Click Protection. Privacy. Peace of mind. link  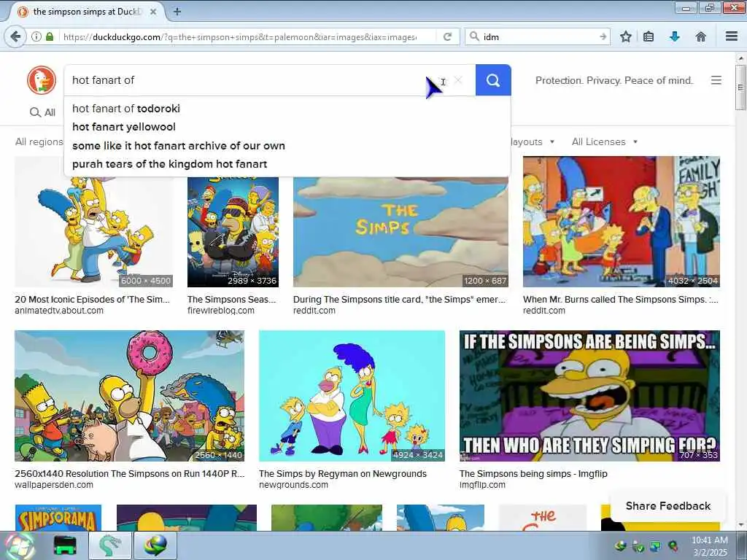(x=614, y=80)
